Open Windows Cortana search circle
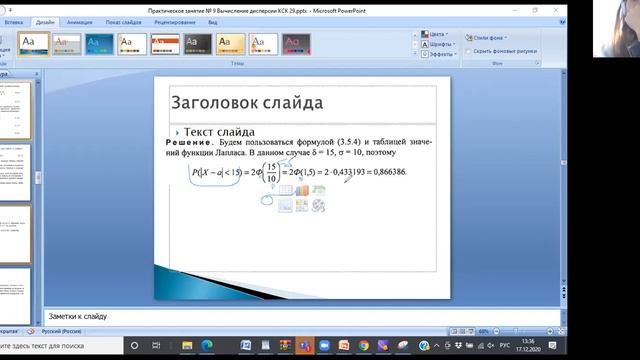Viewport: 640px width, 360px height. tap(134, 346)
